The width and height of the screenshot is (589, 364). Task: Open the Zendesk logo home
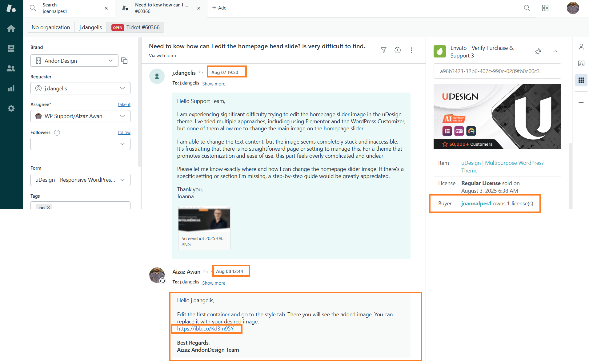[x=11, y=8]
